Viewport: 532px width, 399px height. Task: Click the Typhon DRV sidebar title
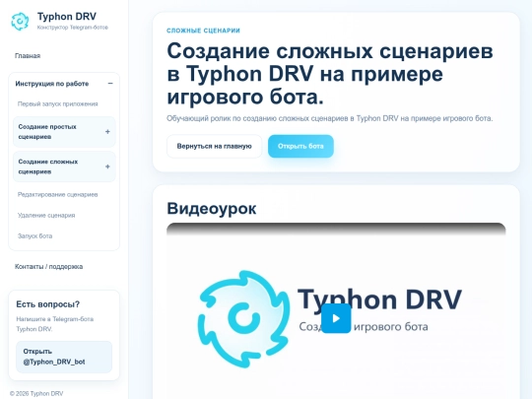click(x=67, y=17)
